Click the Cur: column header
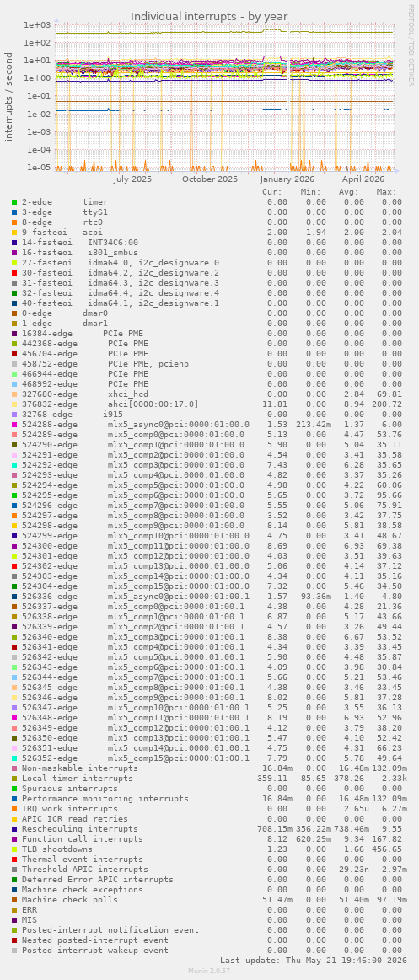The height and width of the screenshot is (980, 419). (x=272, y=192)
